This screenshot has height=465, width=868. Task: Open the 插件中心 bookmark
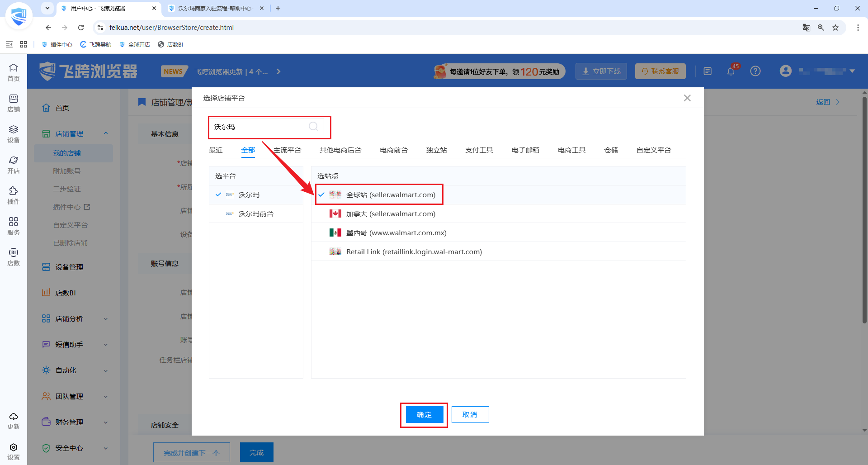[x=57, y=44]
